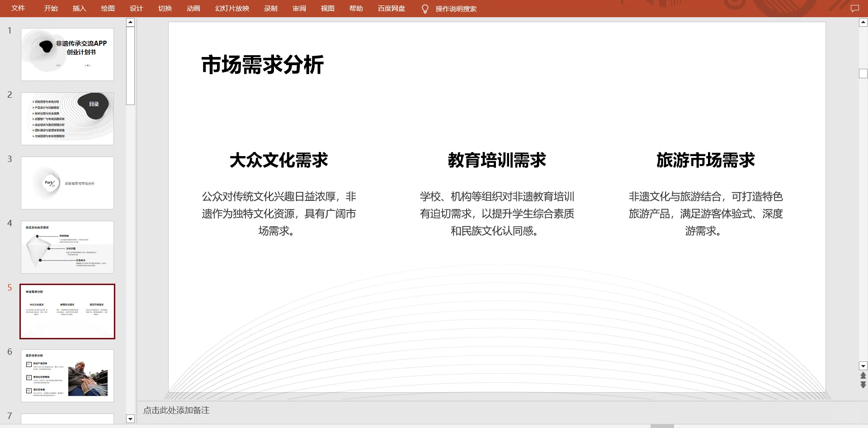
Task: Open the comments icon at top right
Action: (x=856, y=8)
